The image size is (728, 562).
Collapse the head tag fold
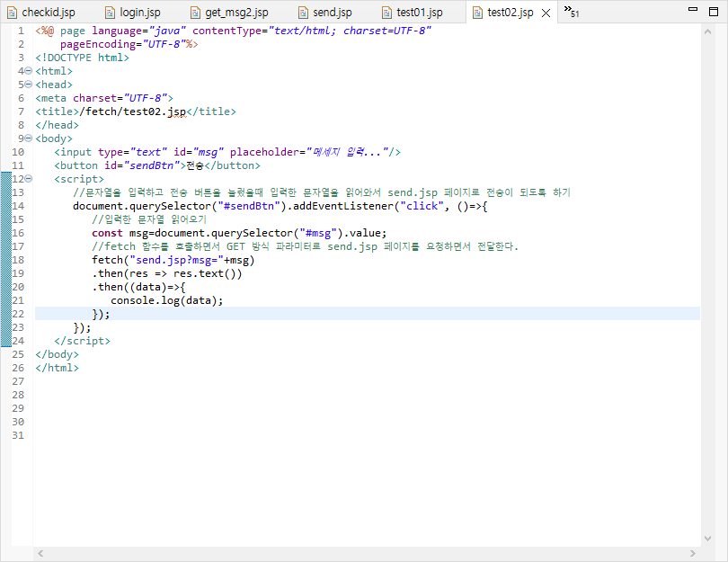[29, 85]
